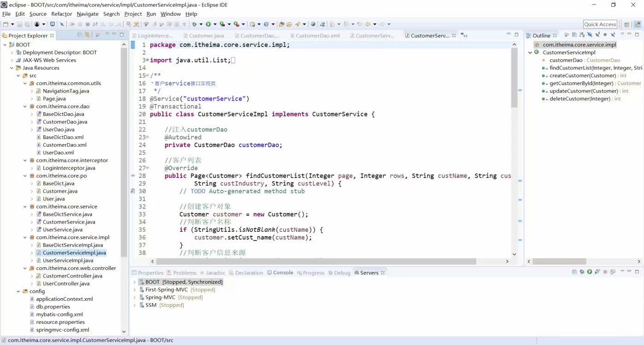Screen dimensions: 644x345
Task: Click the Publish to server icon
Action: click(613, 272)
